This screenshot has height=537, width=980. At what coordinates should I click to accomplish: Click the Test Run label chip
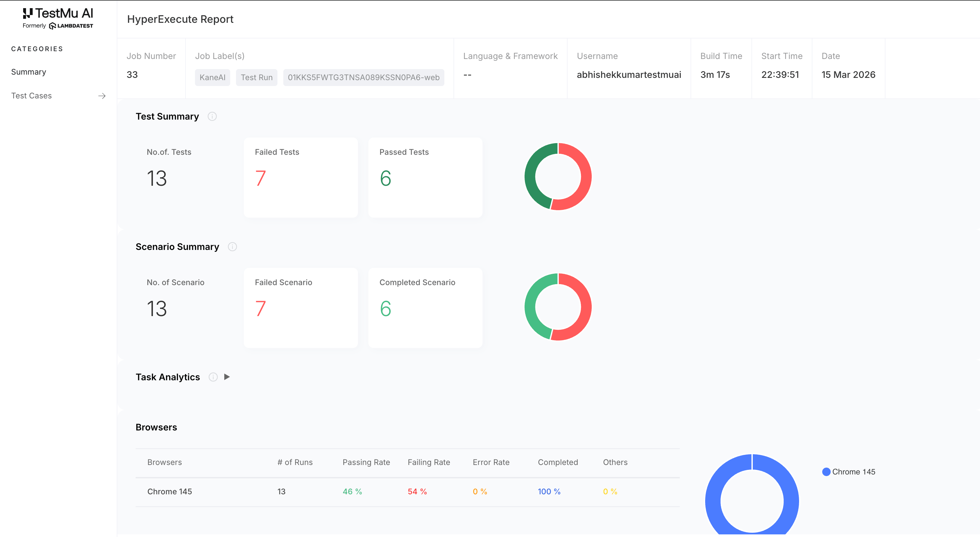257,77
